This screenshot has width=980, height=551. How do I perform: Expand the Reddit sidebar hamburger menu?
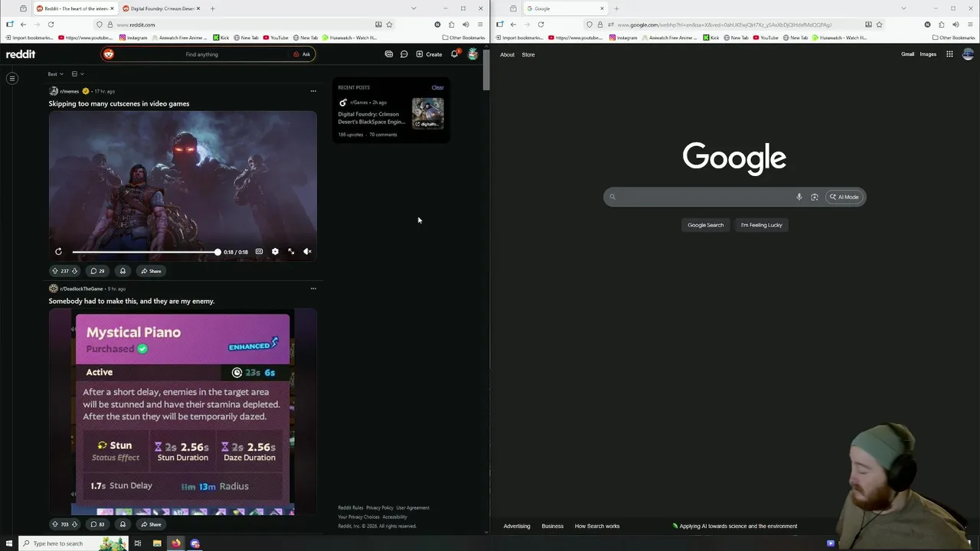(x=12, y=78)
